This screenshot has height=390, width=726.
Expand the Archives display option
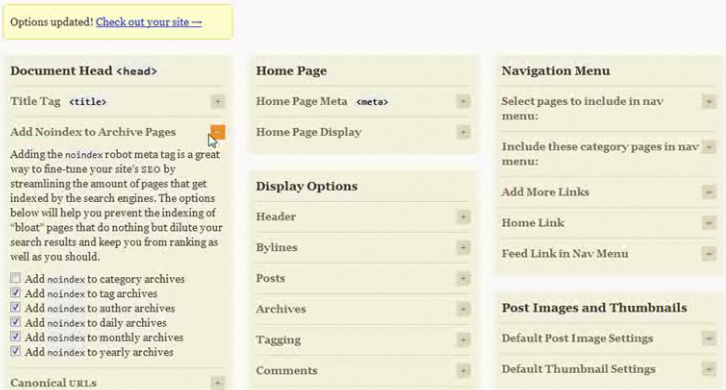(463, 309)
